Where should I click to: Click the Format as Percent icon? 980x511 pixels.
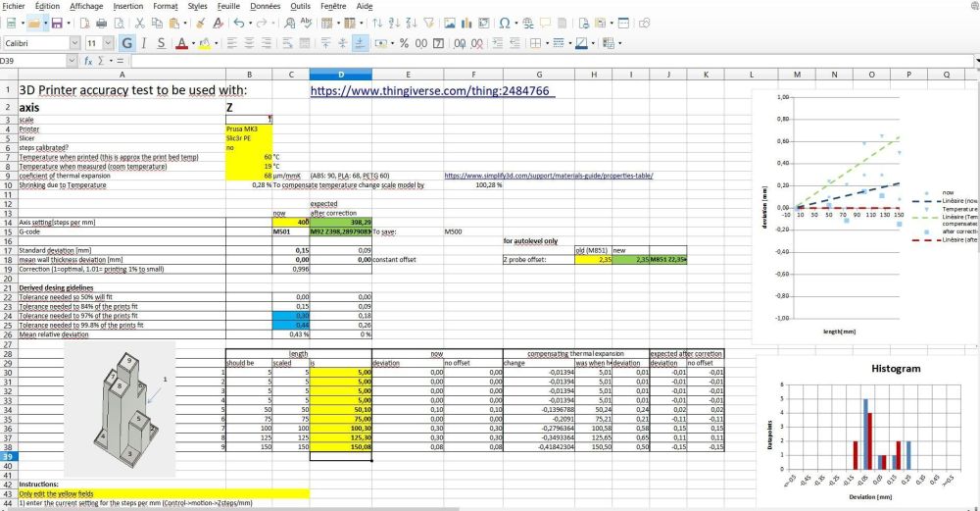404,43
